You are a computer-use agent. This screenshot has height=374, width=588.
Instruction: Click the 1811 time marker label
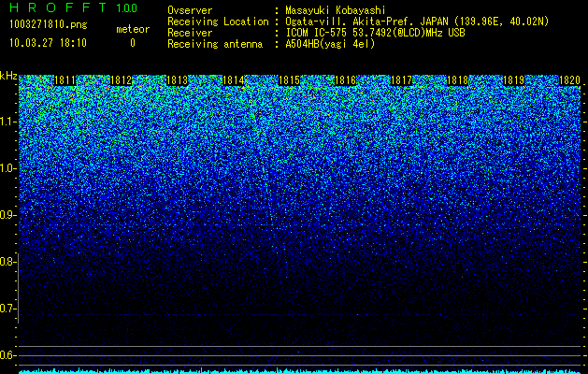click(65, 80)
